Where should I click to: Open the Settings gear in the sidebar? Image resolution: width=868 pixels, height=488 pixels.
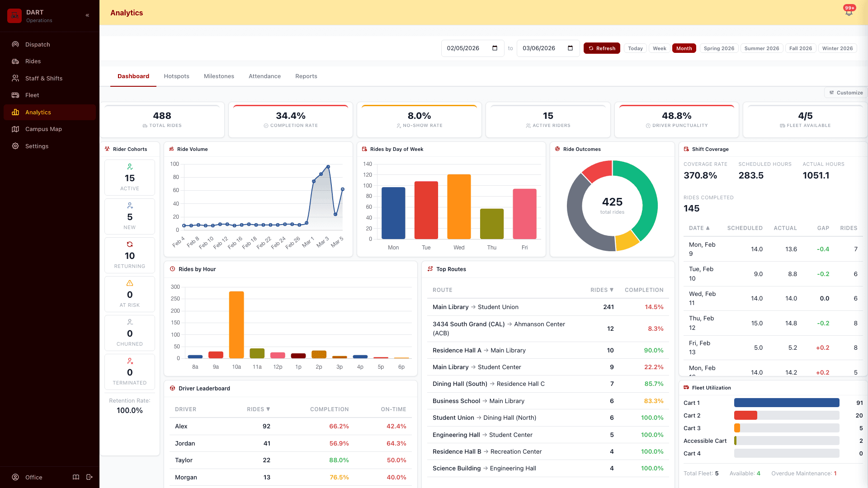pos(15,146)
